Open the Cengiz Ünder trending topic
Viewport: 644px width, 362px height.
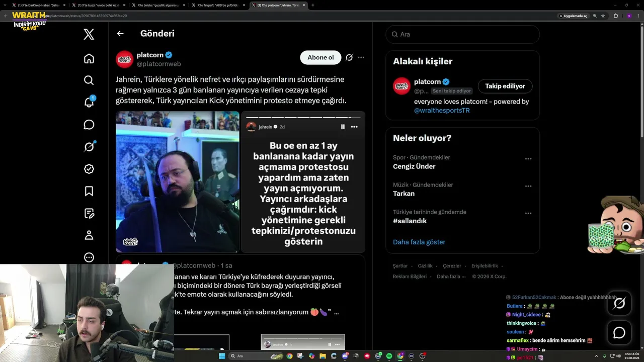[x=414, y=166]
